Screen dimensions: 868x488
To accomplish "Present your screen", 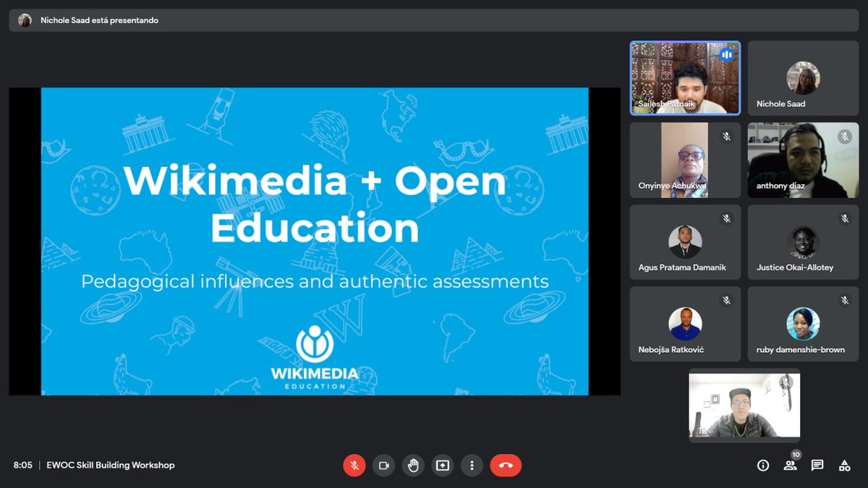I will click(443, 466).
